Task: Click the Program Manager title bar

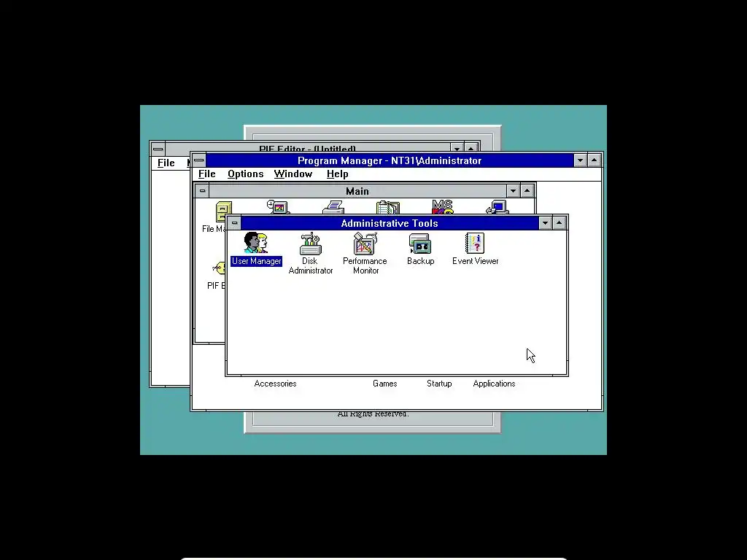Action: pos(390,160)
